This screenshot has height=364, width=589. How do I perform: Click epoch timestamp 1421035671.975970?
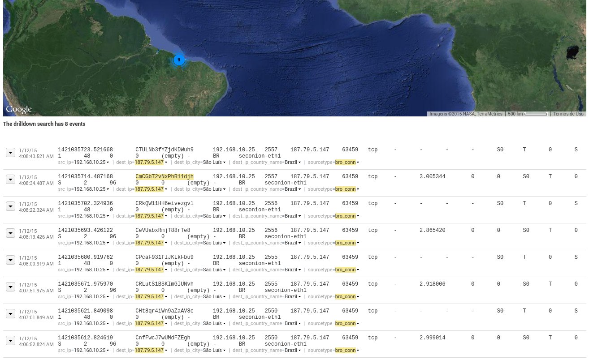click(85, 284)
